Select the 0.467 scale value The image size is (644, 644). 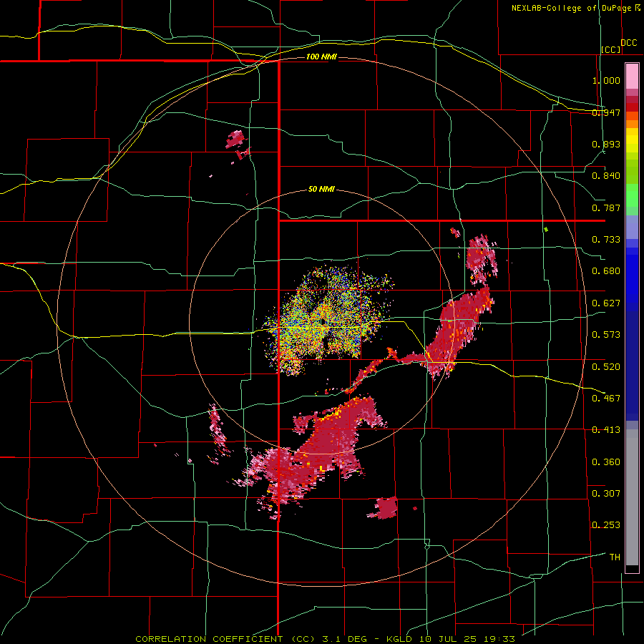tap(606, 398)
